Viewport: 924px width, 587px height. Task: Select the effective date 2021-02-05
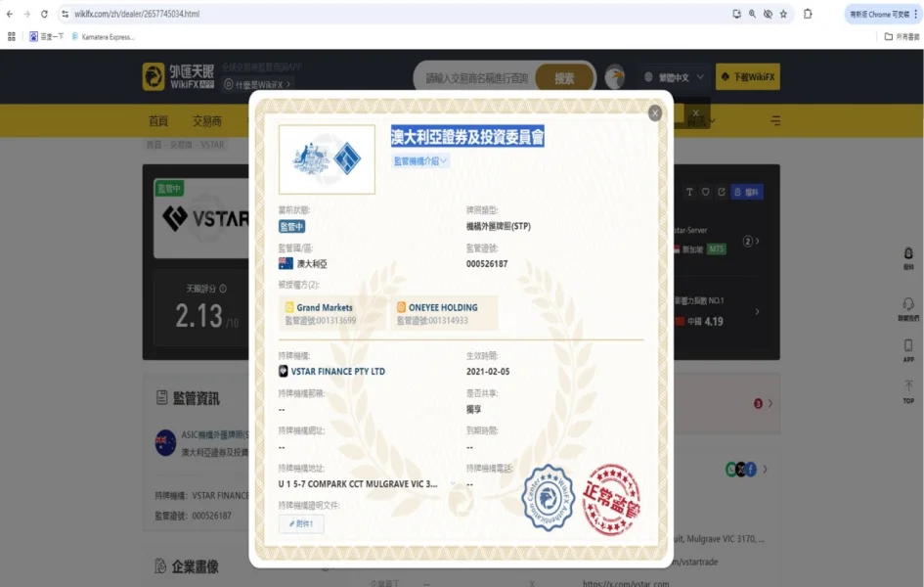[x=488, y=372]
